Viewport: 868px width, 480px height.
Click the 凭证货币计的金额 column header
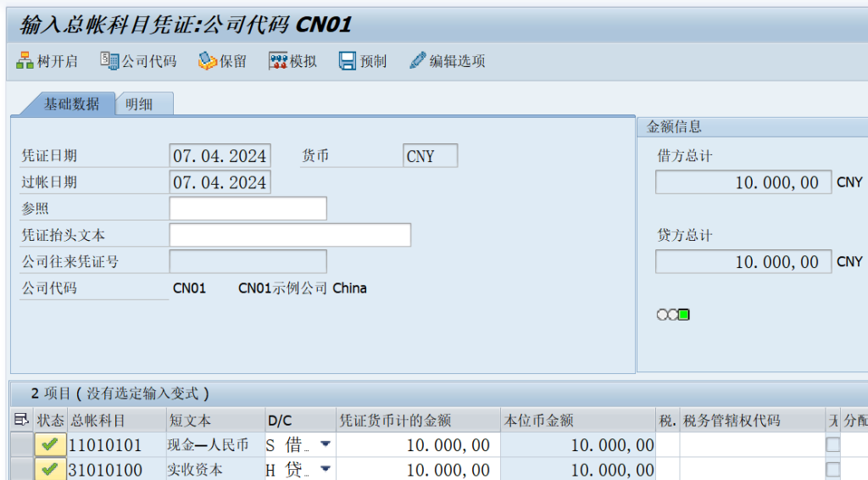click(x=418, y=420)
